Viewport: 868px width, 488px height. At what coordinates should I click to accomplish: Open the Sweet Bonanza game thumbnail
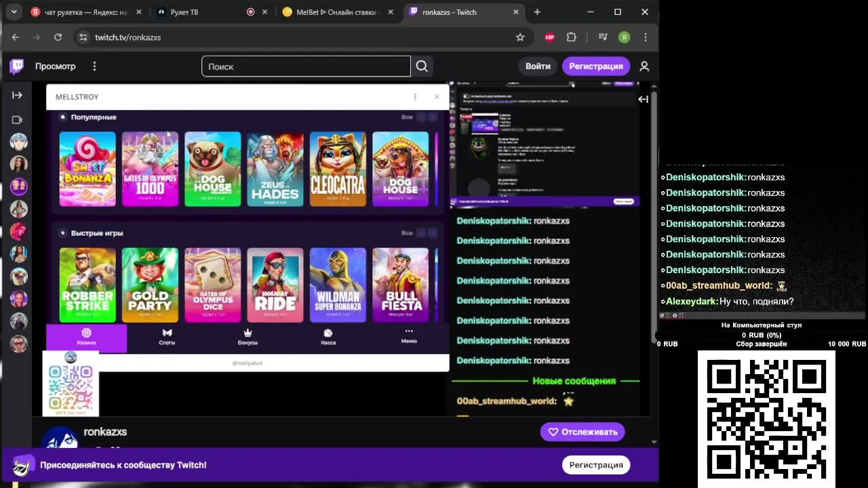click(87, 169)
